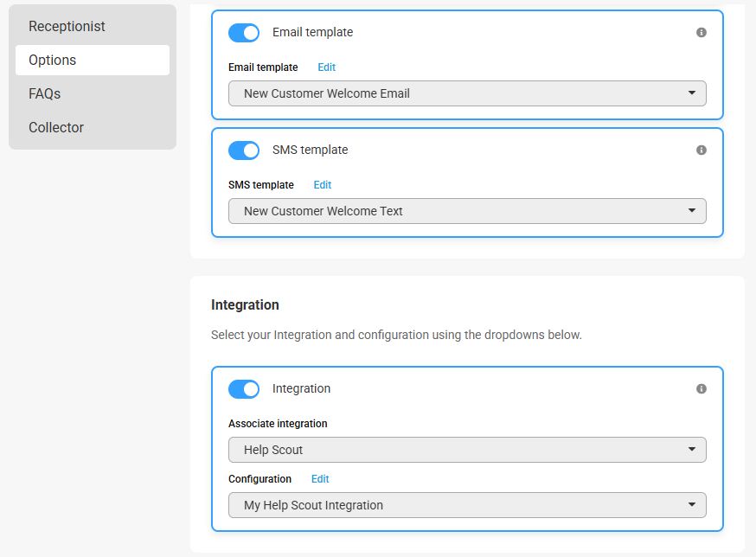Turn off the SMS template switch
756x557 pixels.
coord(243,150)
